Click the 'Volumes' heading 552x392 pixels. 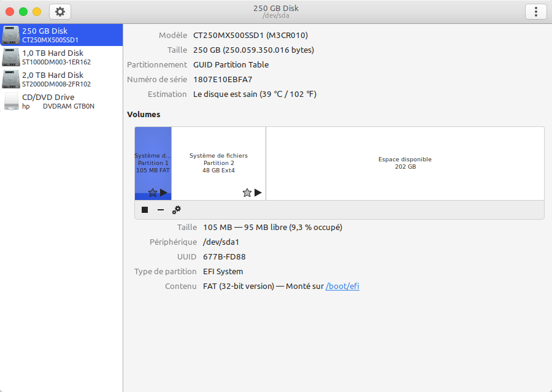point(144,115)
